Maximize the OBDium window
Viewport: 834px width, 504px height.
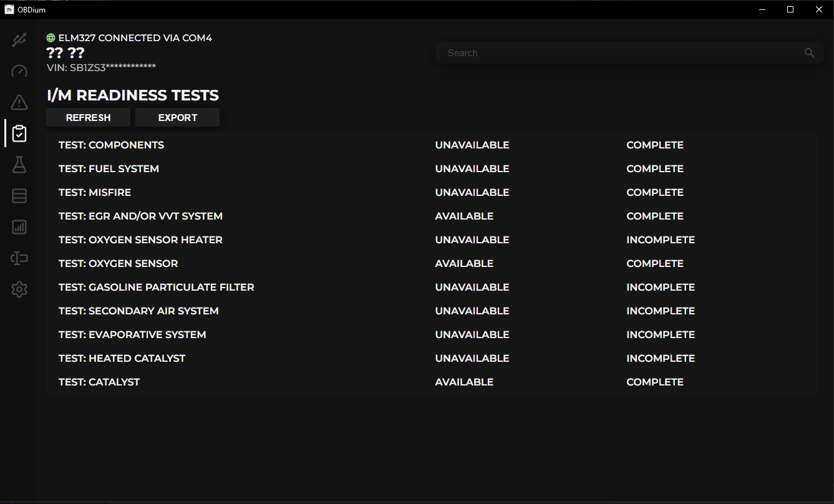coord(790,9)
